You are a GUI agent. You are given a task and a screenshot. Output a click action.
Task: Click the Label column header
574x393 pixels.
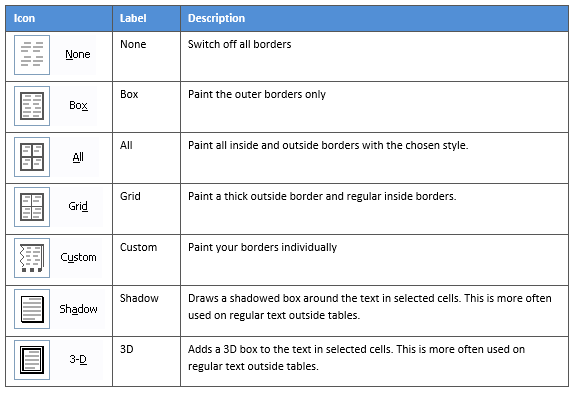133,18
